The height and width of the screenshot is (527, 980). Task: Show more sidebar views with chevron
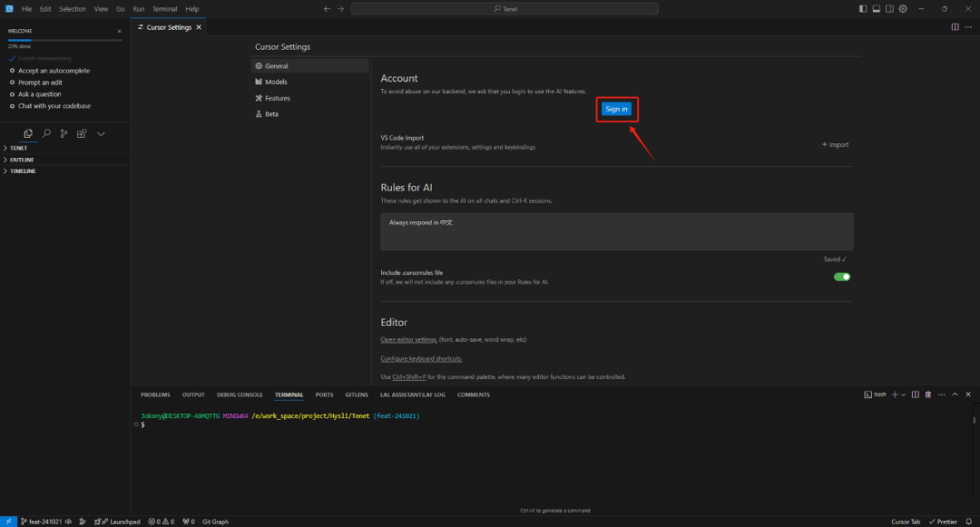pos(101,133)
